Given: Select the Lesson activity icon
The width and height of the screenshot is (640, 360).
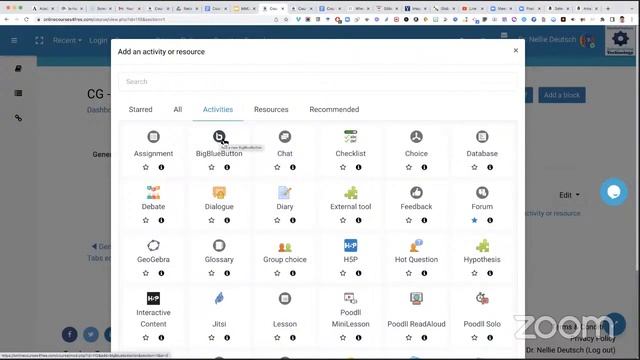Looking at the screenshot, I should click(285, 298).
